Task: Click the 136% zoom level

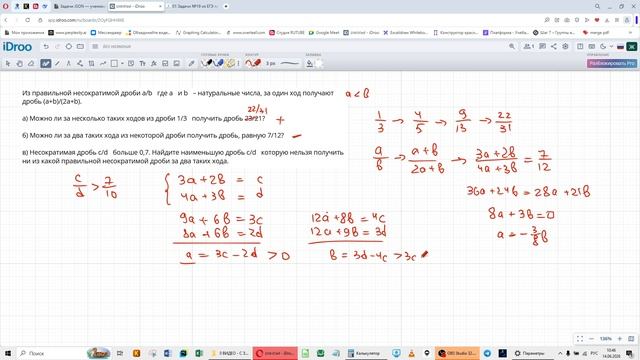Action: point(605,339)
